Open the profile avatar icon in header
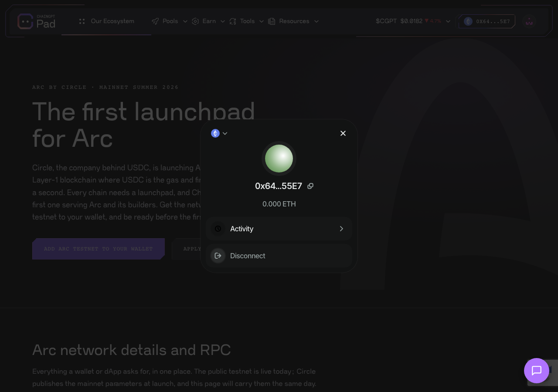 coord(529,21)
